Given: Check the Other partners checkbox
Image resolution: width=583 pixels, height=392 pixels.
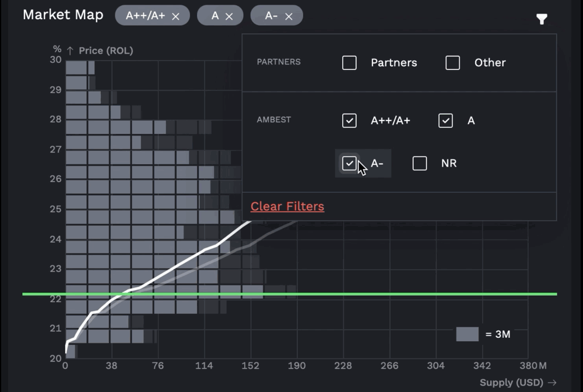Looking at the screenshot, I should pos(452,63).
